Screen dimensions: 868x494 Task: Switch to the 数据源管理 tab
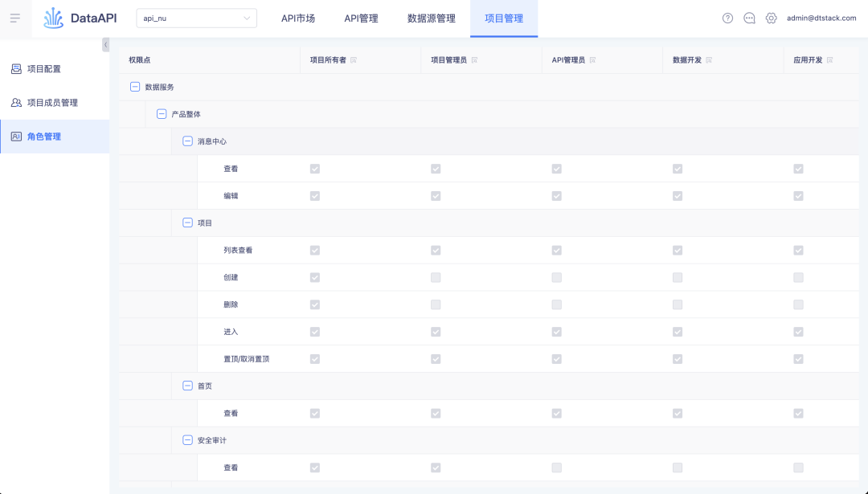coord(432,18)
